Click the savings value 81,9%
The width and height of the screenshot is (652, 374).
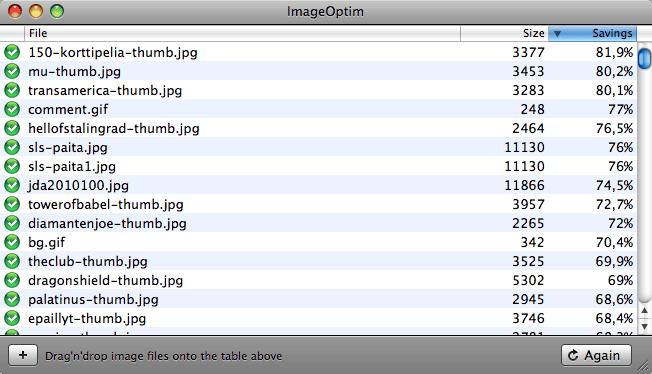coord(614,52)
